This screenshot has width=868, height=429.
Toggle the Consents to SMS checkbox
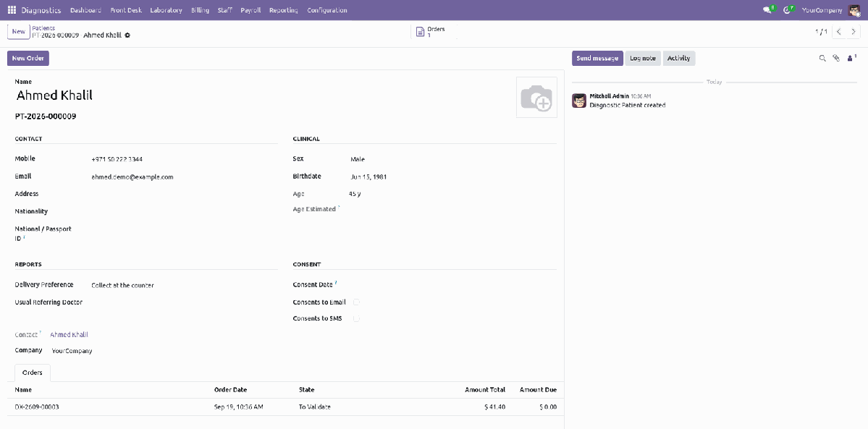pyautogui.click(x=356, y=319)
